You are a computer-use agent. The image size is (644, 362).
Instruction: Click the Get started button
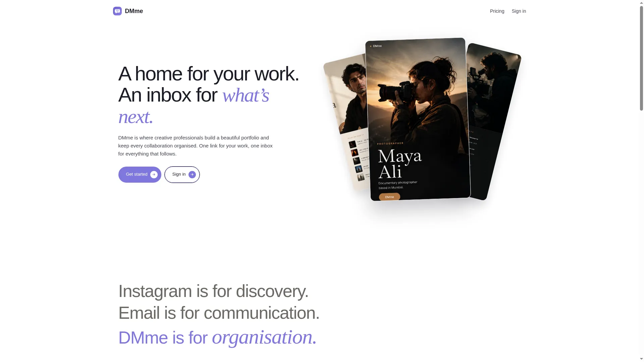(140, 175)
